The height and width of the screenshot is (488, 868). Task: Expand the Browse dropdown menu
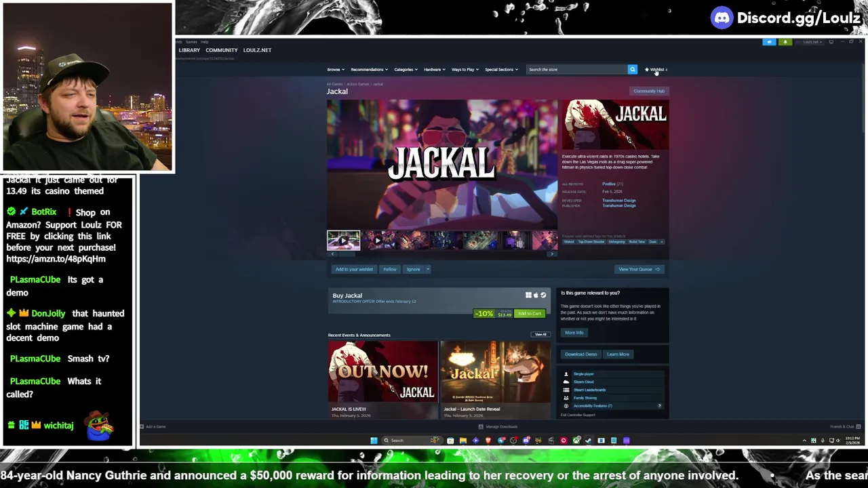click(336, 69)
